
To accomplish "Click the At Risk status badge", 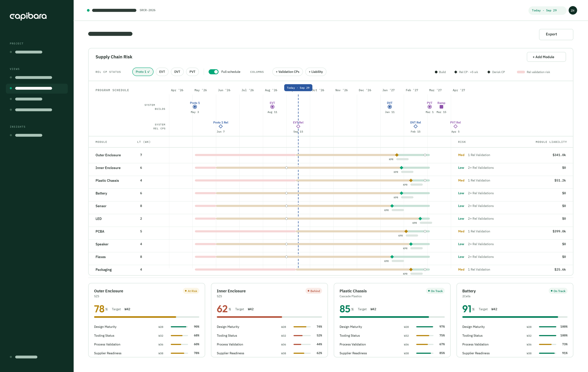I will pyautogui.click(x=191, y=291).
